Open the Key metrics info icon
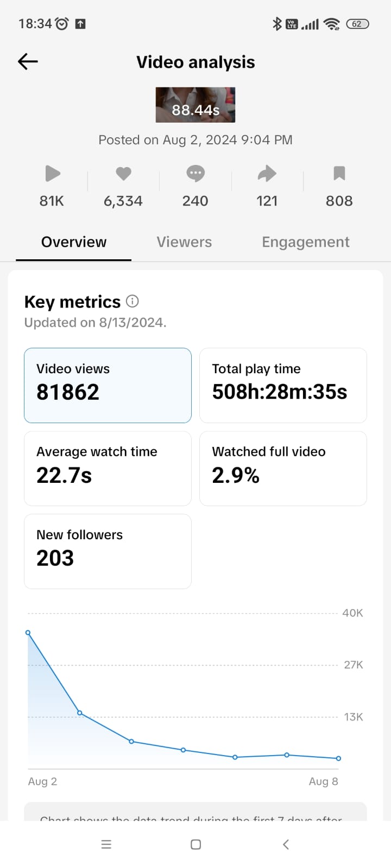Viewport: 391px width, 868px height. tap(133, 301)
